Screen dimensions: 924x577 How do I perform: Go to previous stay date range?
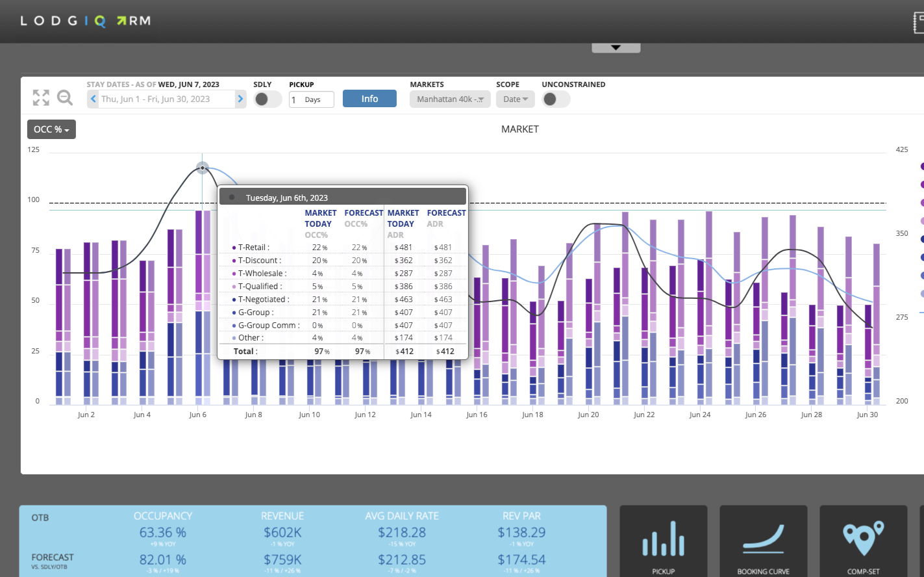click(94, 99)
